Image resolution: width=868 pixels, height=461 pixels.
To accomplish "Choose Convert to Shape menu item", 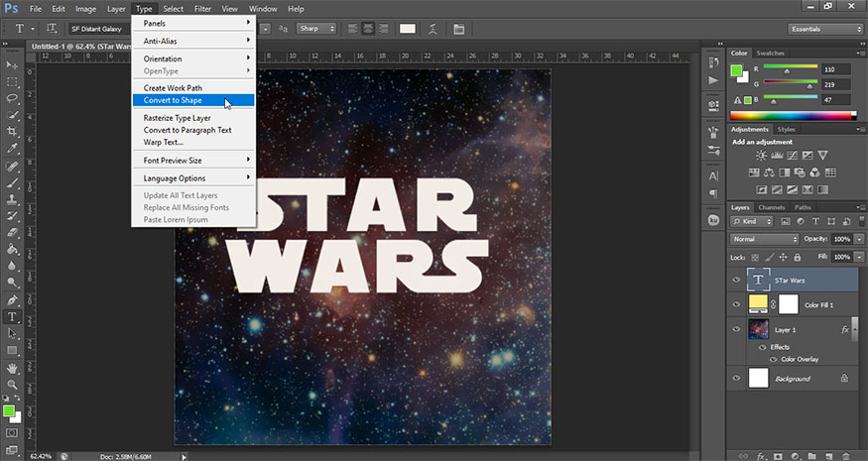I will [x=193, y=100].
